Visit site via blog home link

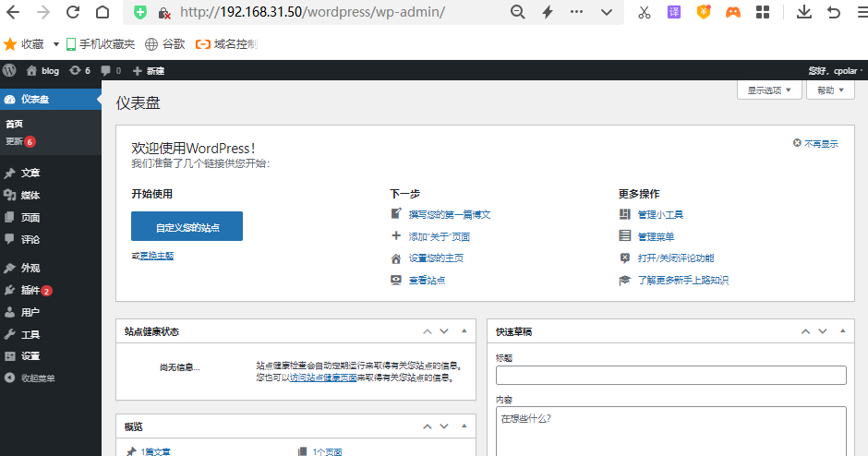pos(42,70)
